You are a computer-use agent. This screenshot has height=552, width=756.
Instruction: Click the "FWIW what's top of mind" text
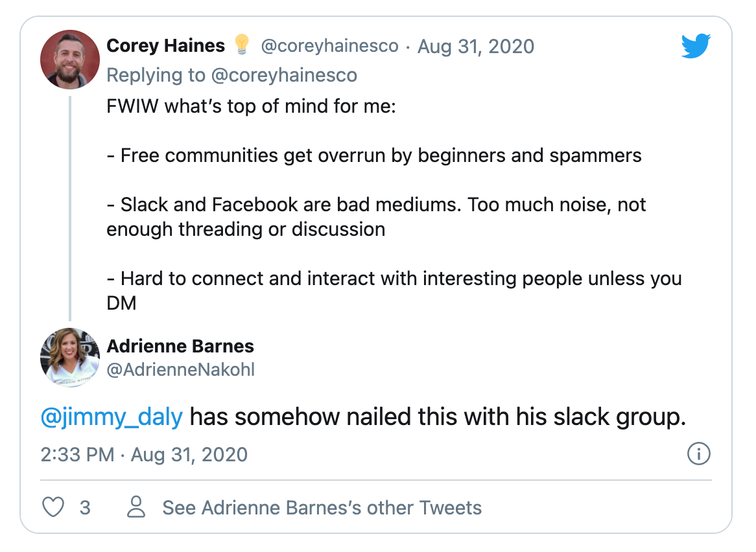(251, 106)
